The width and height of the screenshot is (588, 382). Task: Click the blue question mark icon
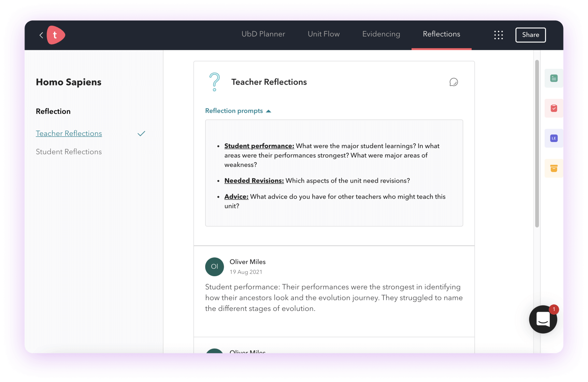[214, 82]
